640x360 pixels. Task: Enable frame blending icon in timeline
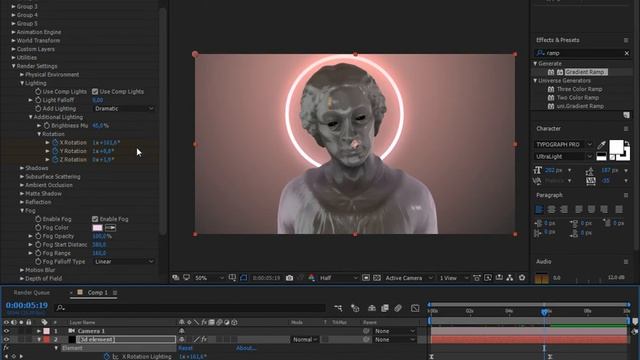click(x=385, y=308)
